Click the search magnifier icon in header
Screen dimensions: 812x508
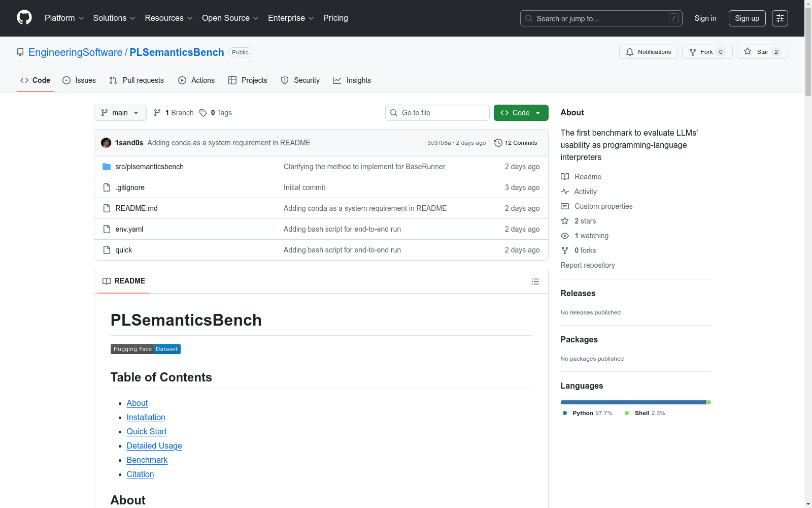tap(529, 18)
